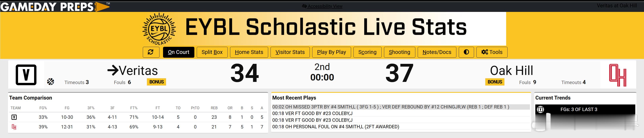Open the Visitor Stats view

pos(290,52)
